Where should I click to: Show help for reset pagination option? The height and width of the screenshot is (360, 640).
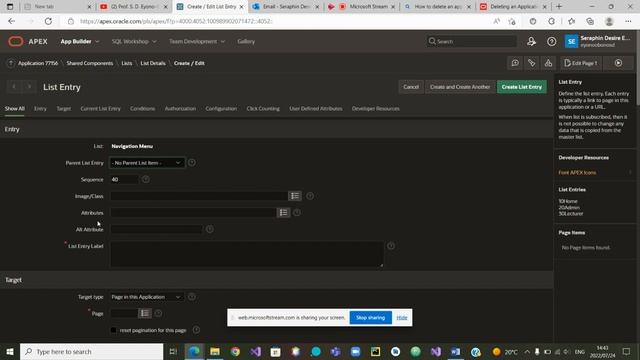click(196, 330)
